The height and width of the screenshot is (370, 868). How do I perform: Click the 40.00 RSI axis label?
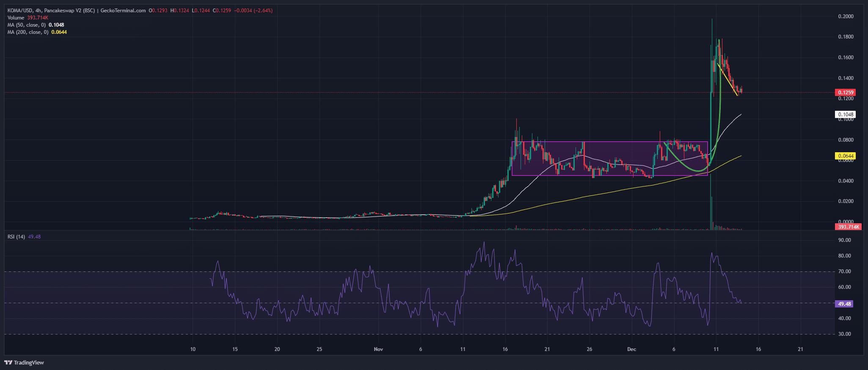[844, 318]
